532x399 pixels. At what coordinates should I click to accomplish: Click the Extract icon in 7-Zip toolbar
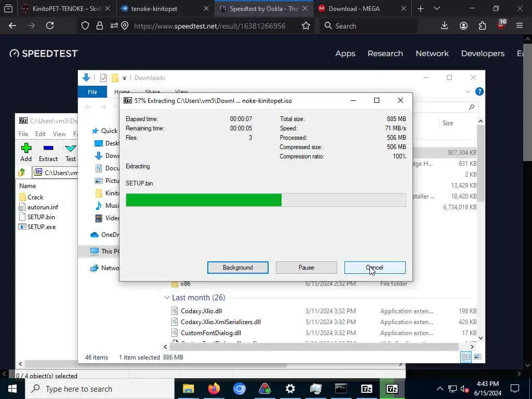coord(48,152)
